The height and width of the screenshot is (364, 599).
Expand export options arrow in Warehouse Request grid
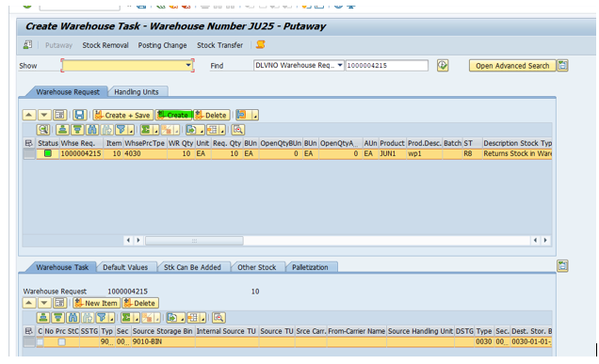(202, 131)
